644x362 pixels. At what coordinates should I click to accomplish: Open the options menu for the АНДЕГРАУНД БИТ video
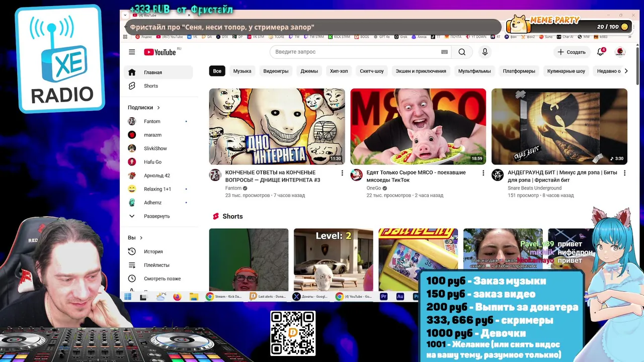click(625, 173)
